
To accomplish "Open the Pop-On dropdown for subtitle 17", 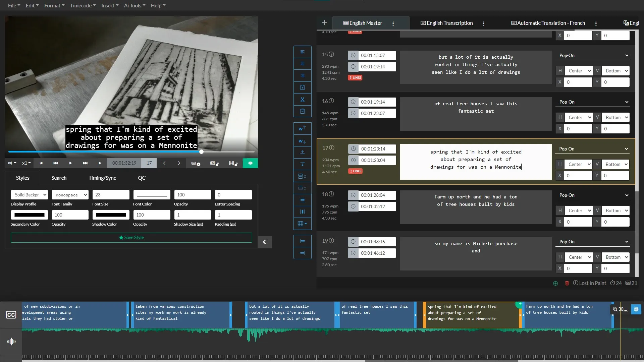I will 592,148.
